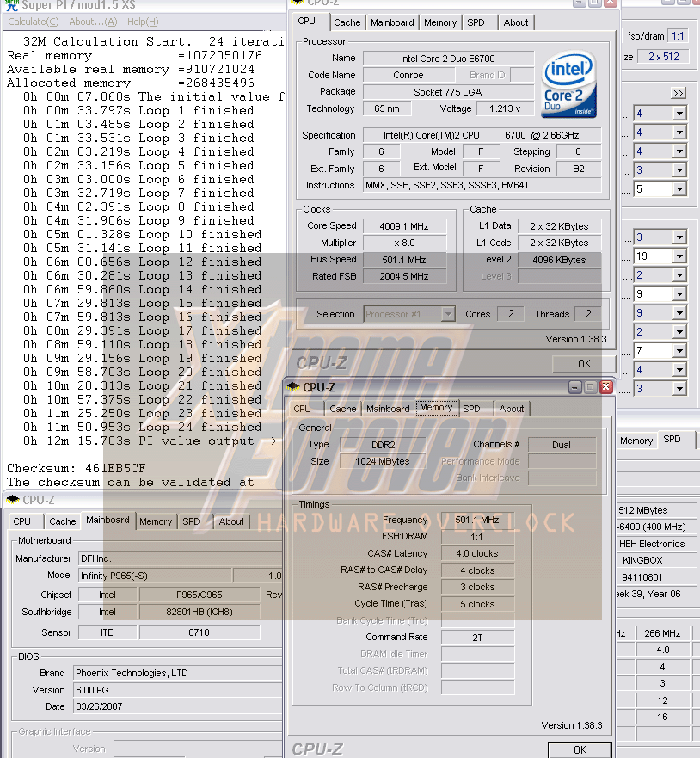Image resolution: width=700 pixels, height=758 pixels.
Task: Switch to SPD tab in bottom-left CPU-Z window
Action: tap(191, 521)
